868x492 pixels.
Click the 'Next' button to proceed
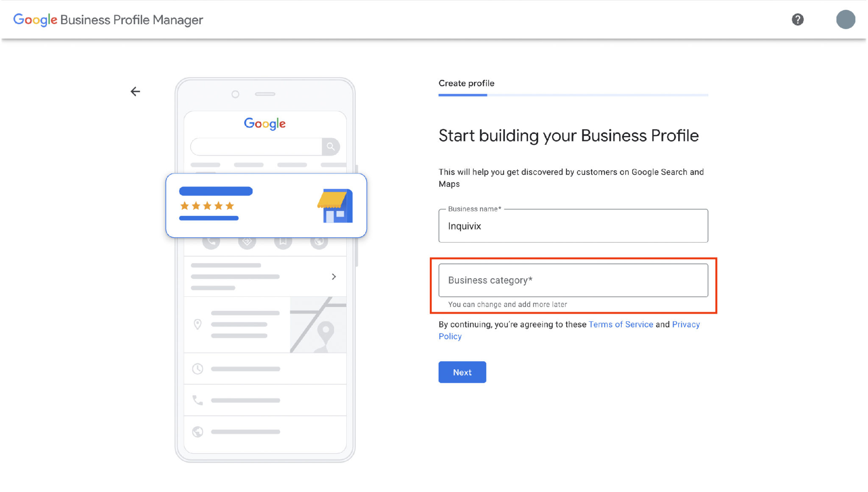(462, 372)
